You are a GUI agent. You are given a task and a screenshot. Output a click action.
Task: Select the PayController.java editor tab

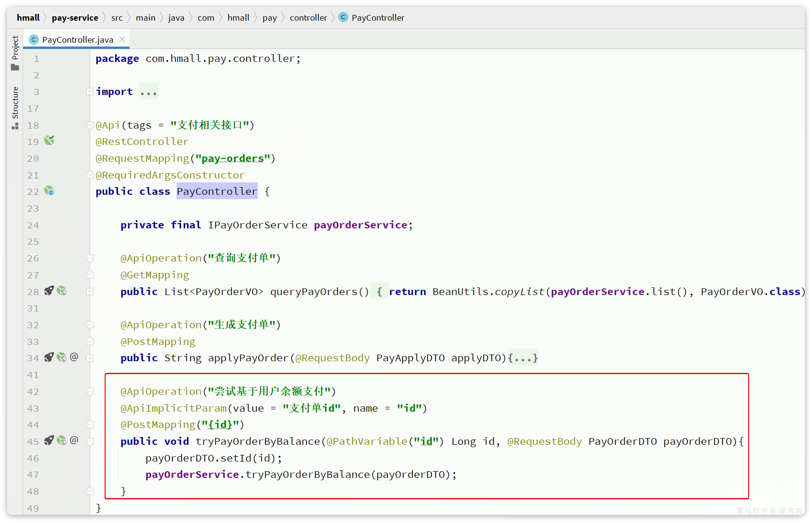click(77, 40)
